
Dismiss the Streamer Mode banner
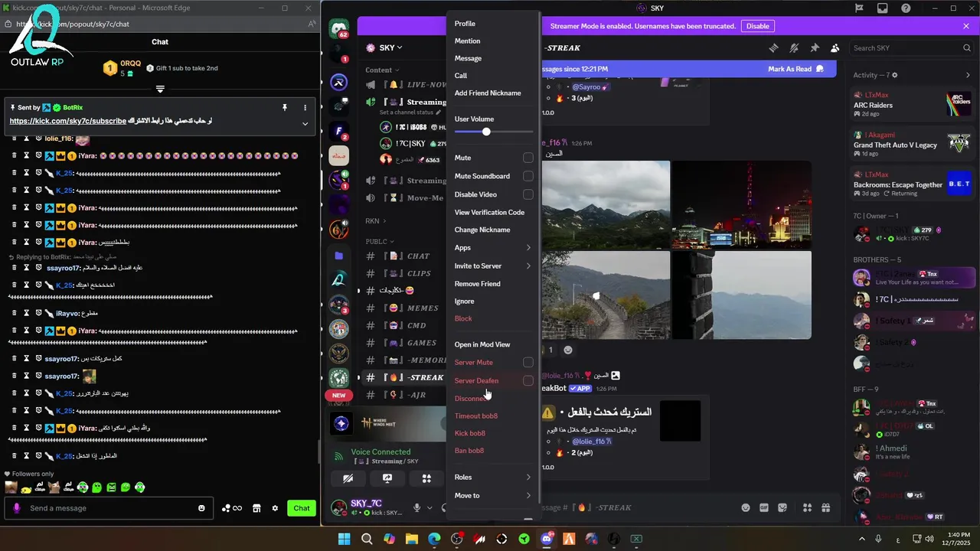[x=966, y=26]
